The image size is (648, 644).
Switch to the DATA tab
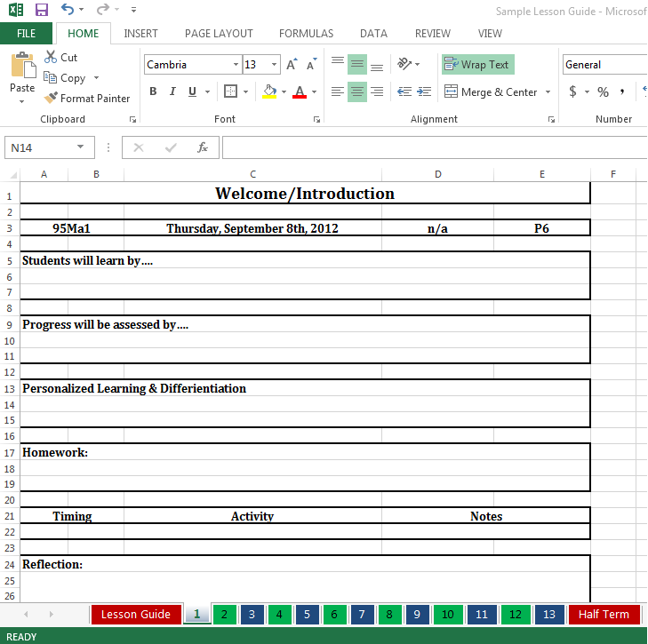(373, 34)
